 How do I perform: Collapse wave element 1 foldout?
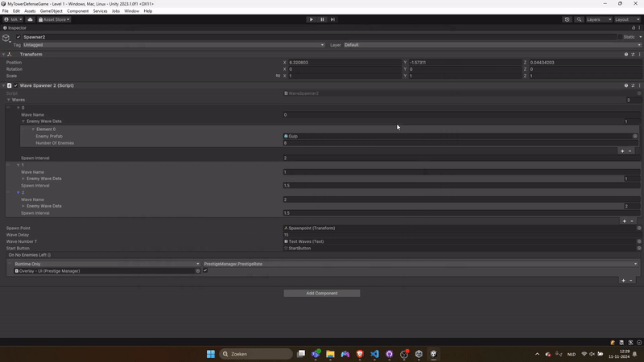click(18, 165)
